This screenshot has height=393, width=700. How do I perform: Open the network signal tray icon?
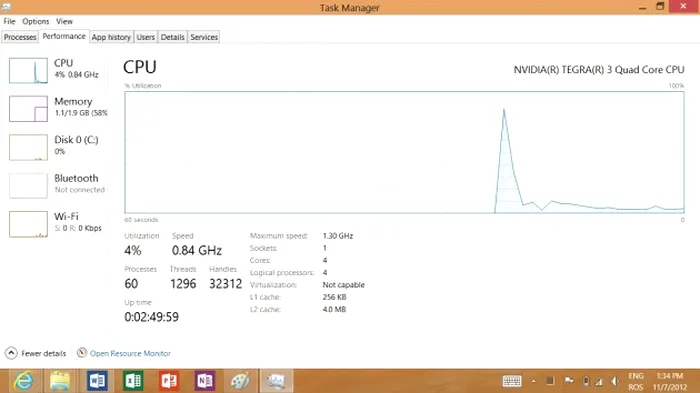click(x=599, y=381)
